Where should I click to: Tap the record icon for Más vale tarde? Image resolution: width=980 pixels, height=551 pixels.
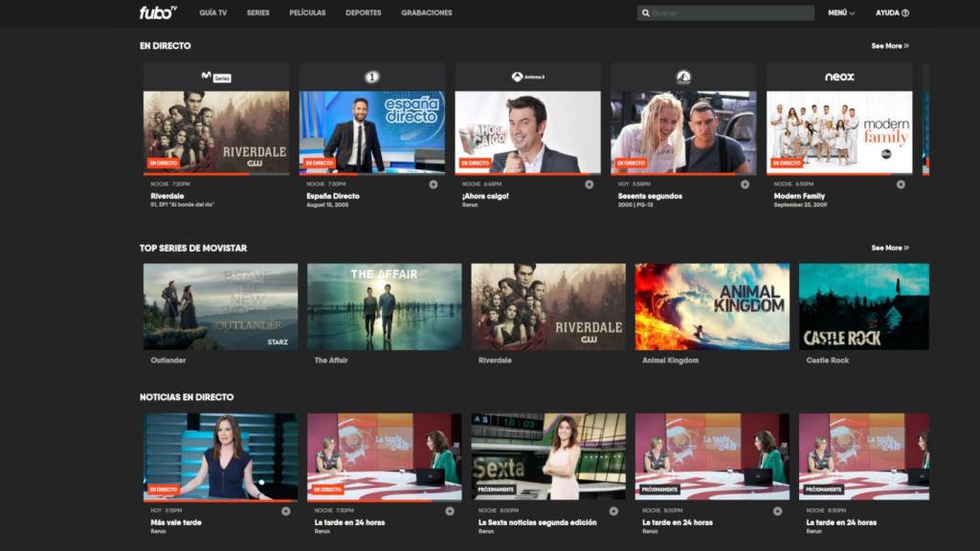tap(285, 511)
